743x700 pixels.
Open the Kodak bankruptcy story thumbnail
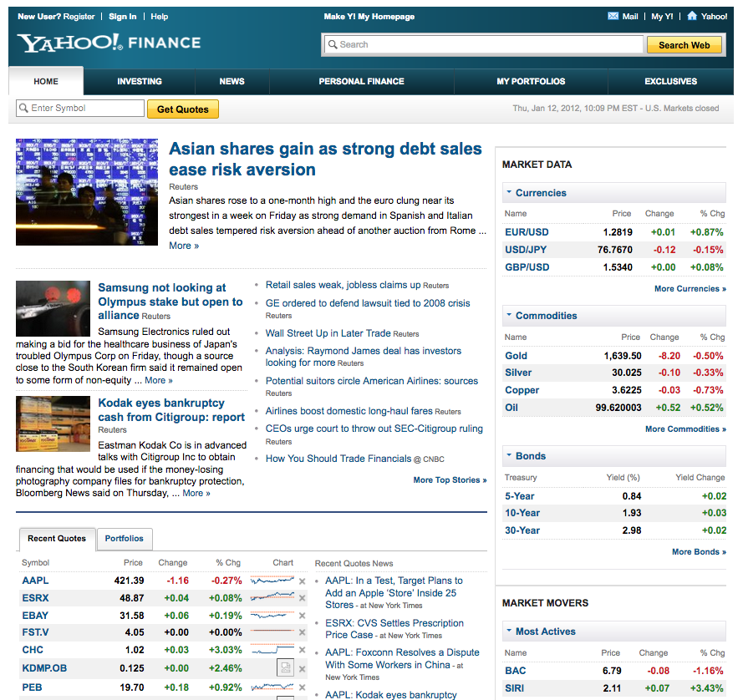tap(53, 424)
